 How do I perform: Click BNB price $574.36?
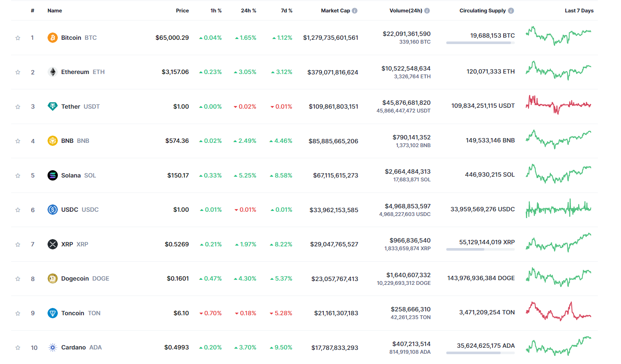(x=177, y=141)
